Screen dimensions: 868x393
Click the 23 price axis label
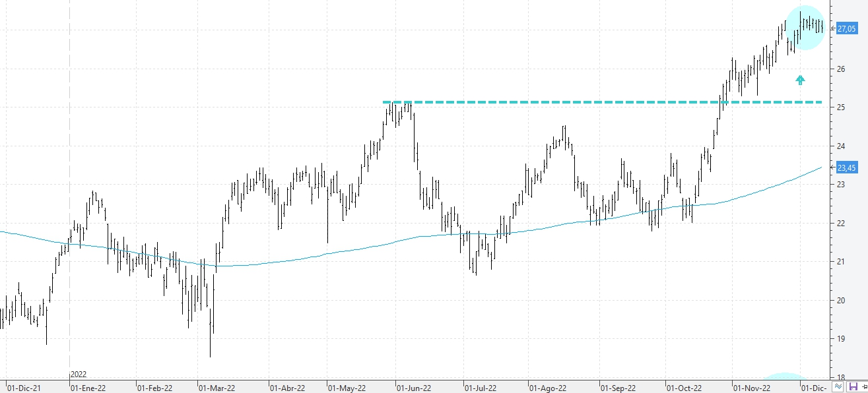pyautogui.click(x=842, y=185)
